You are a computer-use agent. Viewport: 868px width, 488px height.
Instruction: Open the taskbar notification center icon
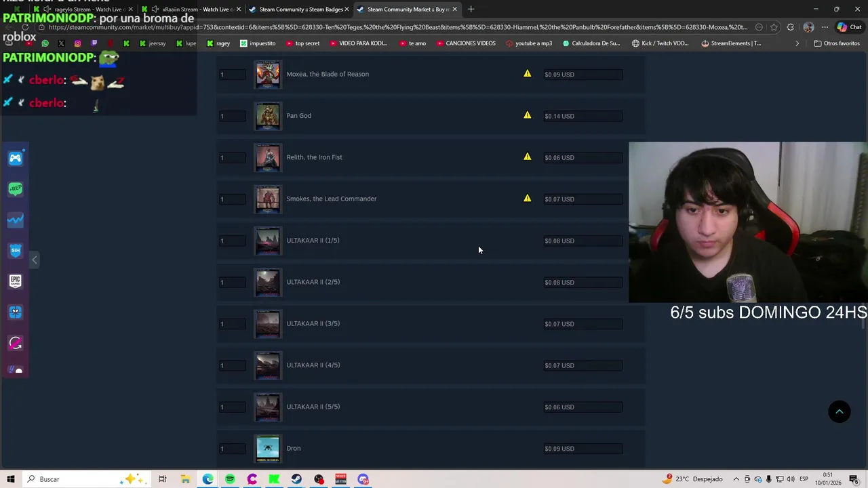(854, 479)
